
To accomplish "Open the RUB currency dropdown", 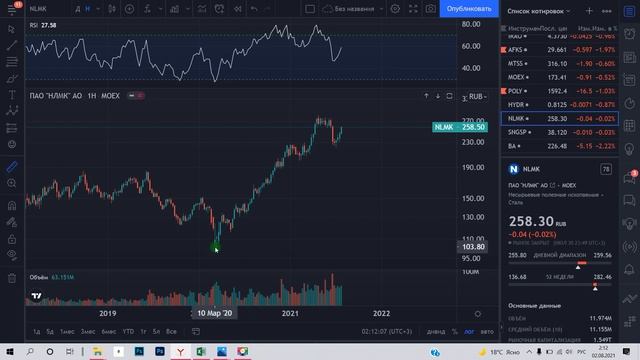I will (478, 96).
